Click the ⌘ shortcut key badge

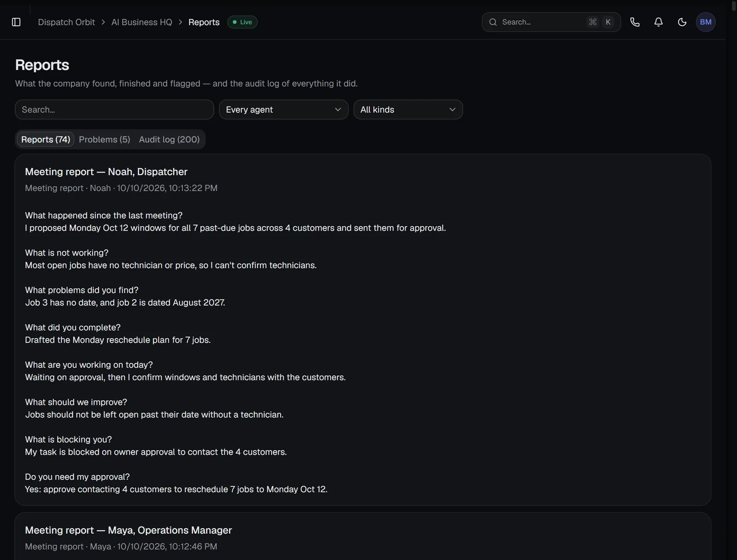tap(593, 22)
